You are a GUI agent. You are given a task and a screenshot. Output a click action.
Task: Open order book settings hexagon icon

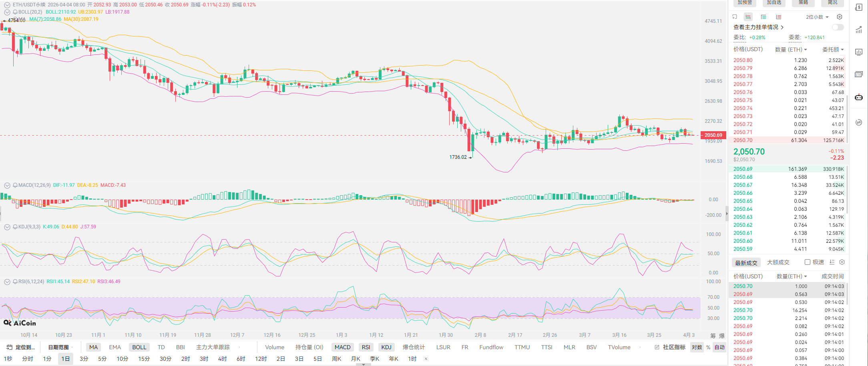(840, 17)
